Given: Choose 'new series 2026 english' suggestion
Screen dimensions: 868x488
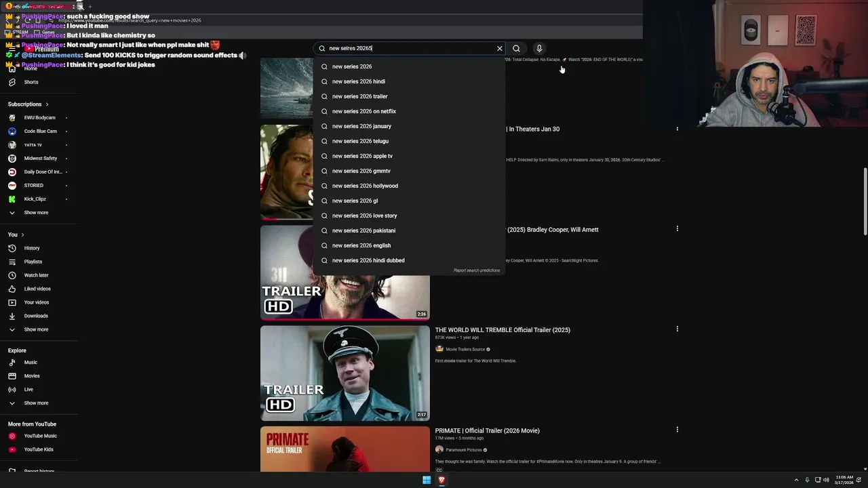Looking at the screenshot, I should point(410,245).
